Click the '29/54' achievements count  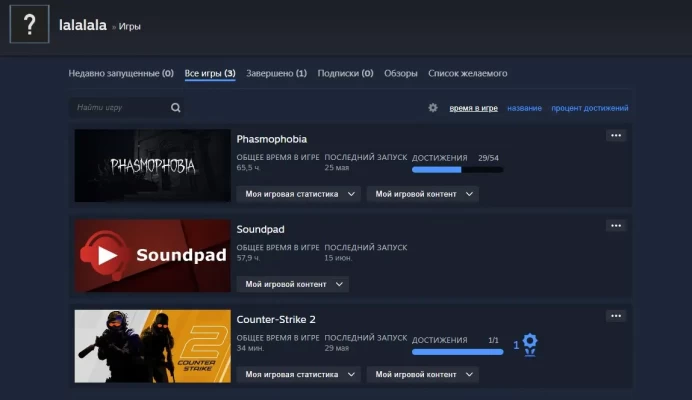(488, 158)
